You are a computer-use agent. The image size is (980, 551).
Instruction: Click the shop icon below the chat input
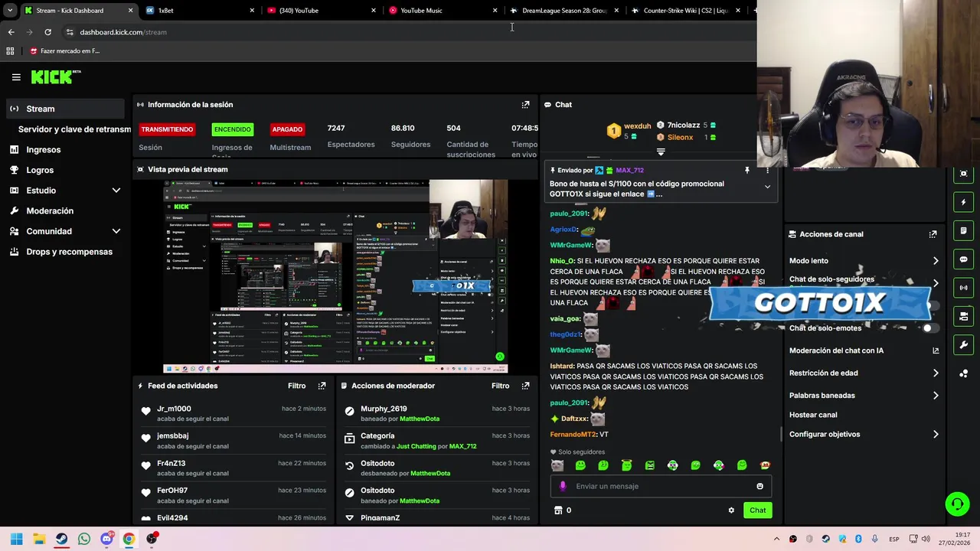click(558, 510)
